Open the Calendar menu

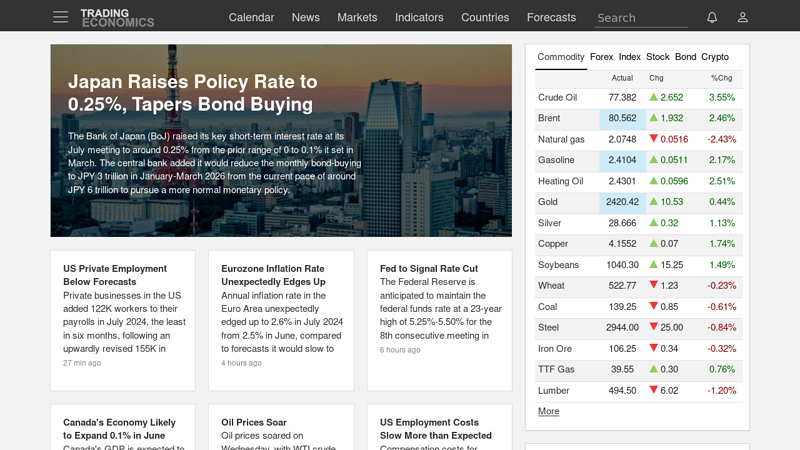click(x=251, y=17)
